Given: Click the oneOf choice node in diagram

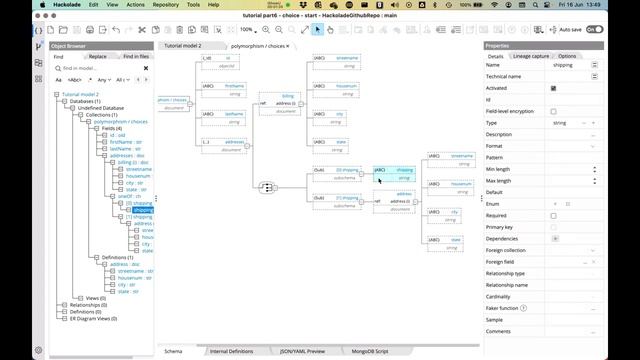Looking at the screenshot, I should (267, 187).
